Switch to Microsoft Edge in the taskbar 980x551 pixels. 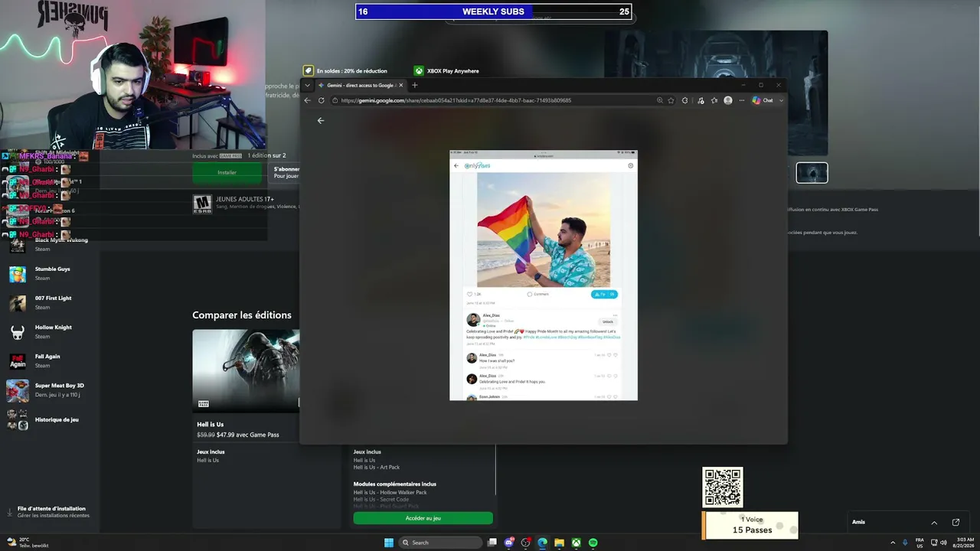(542, 543)
